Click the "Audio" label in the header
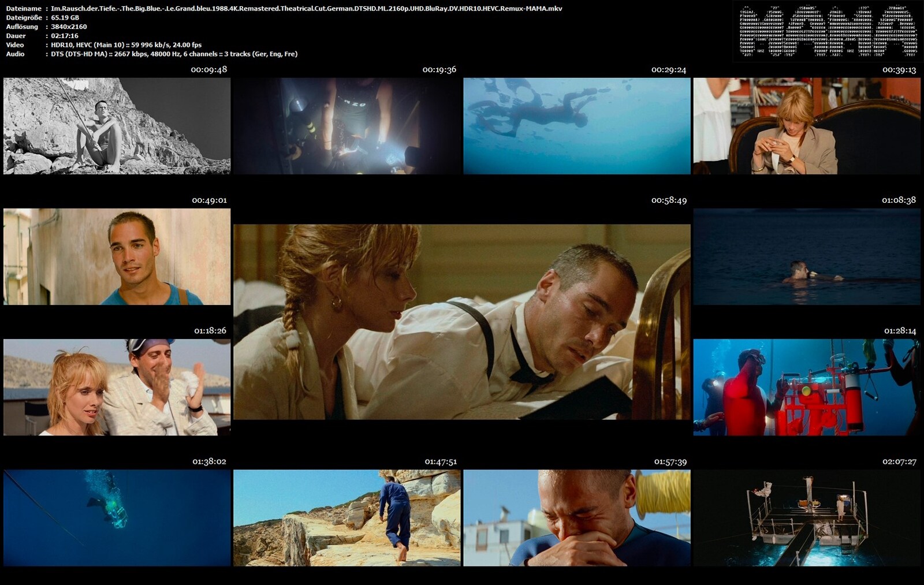Viewport: 924px width, 585px height. pos(15,54)
